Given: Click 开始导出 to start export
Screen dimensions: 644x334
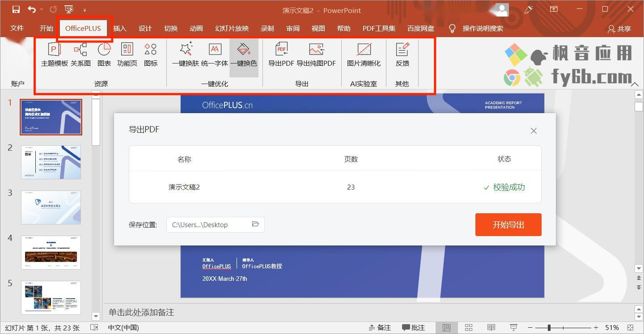Looking at the screenshot, I should pos(508,224).
